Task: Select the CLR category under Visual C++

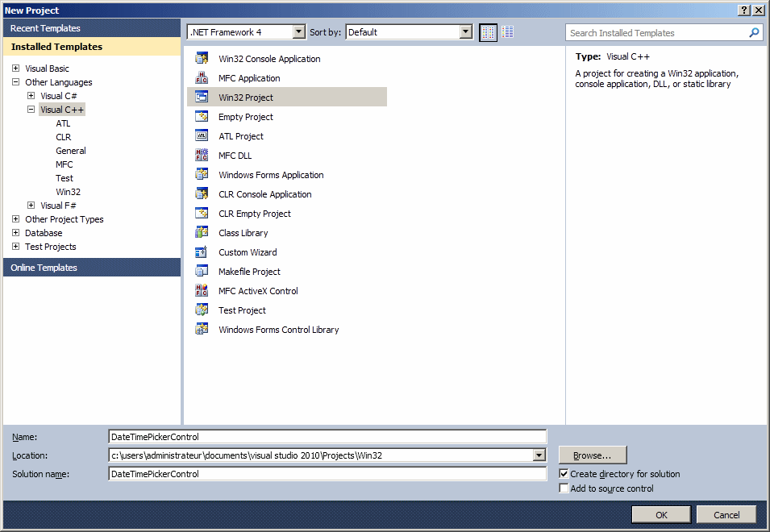Action: (64, 137)
